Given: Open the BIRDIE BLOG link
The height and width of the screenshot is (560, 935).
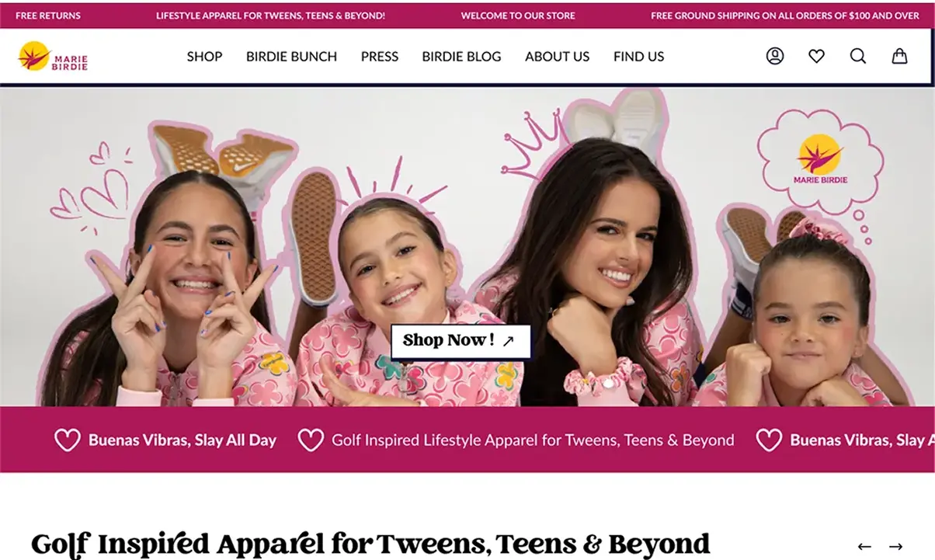Looking at the screenshot, I should pyautogui.click(x=461, y=56).
